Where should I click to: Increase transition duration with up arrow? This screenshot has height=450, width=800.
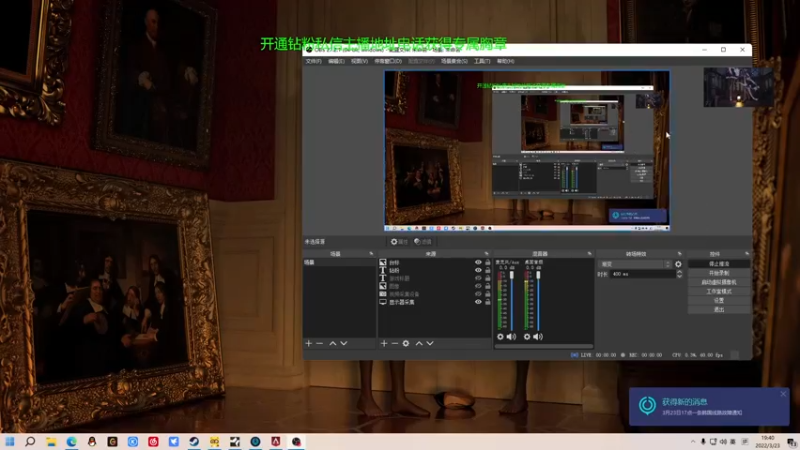click(679, 272)
